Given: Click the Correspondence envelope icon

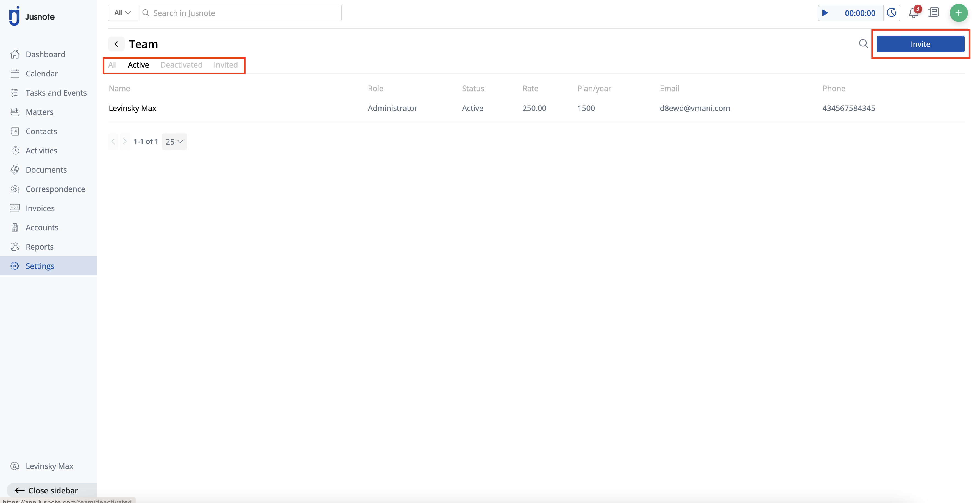Looking at the screenshot, I should click(15, 189).
